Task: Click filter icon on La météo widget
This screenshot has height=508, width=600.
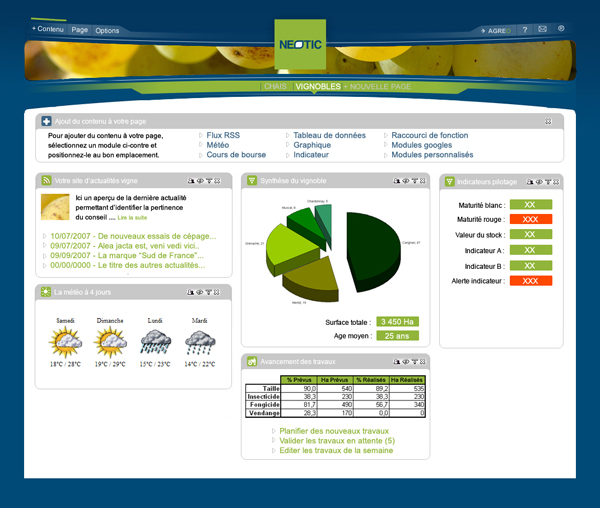Action: (209, 292)
